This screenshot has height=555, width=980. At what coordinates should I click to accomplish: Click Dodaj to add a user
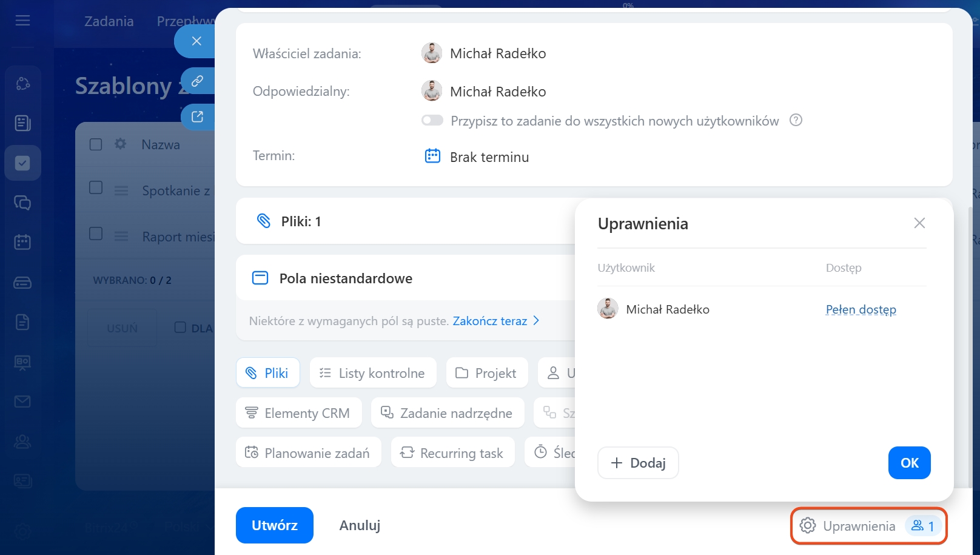638,463
